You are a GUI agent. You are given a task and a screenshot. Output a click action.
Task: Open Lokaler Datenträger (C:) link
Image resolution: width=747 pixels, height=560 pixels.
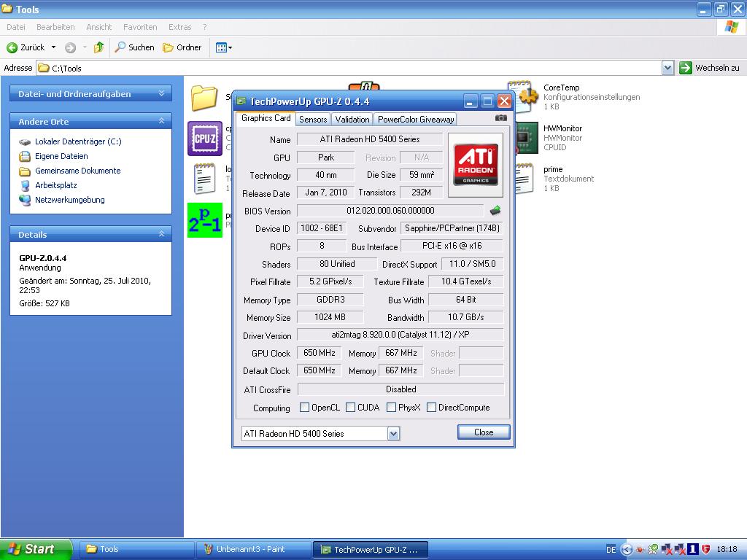coord(78,141)
